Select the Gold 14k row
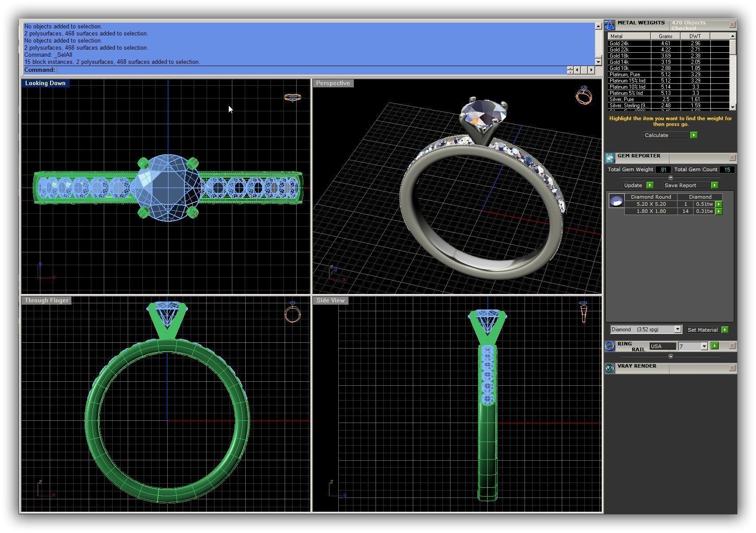The image size is (756, 533). tap(669, 62)
